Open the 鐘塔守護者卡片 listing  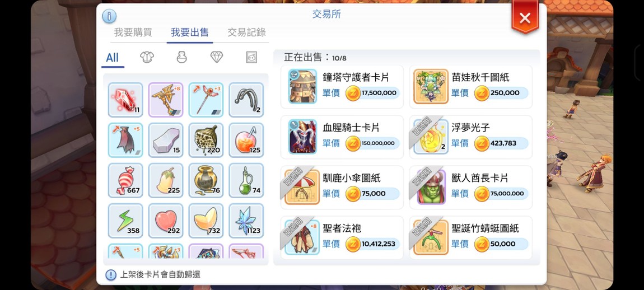(342, 87)
